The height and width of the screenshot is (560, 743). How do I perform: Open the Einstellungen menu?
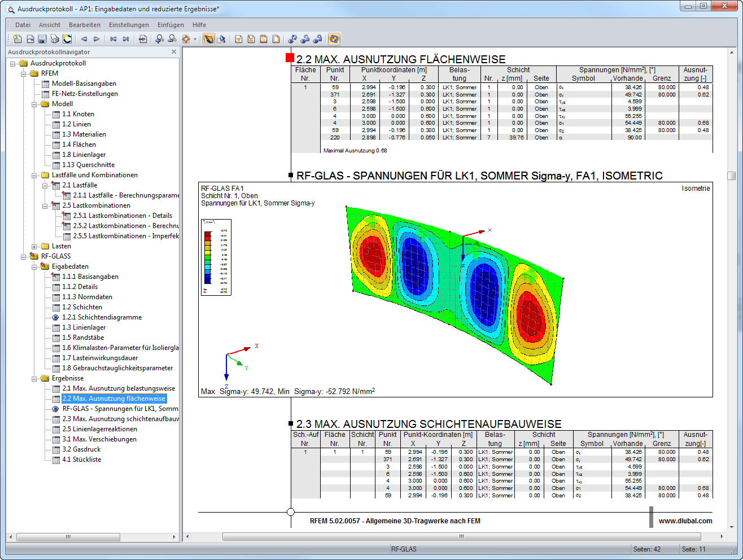tap(129, 25)
